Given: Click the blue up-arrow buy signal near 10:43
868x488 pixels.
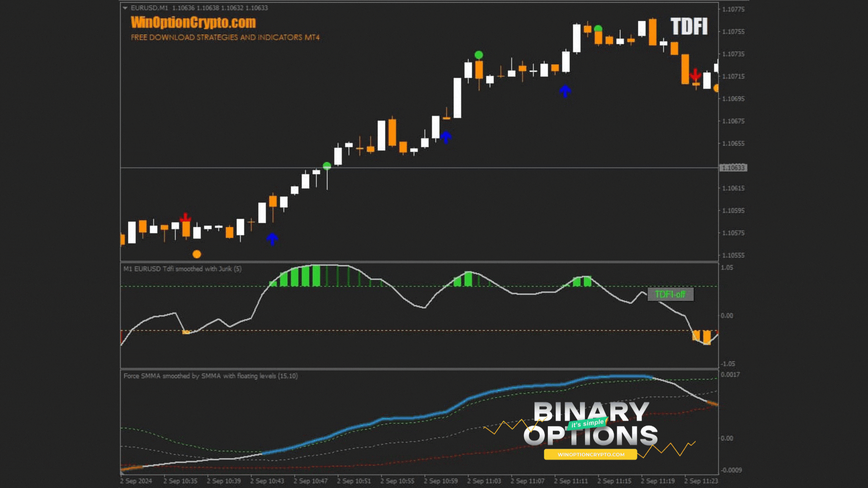Looking at the screenshot, I should point(272,239).
